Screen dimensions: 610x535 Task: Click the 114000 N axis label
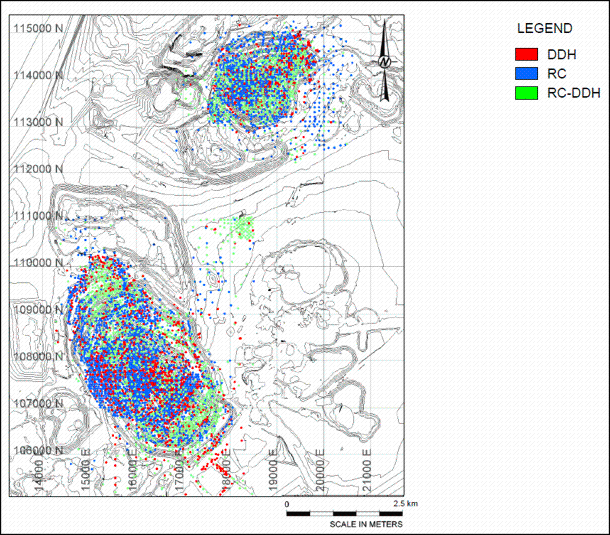[38, 75]
